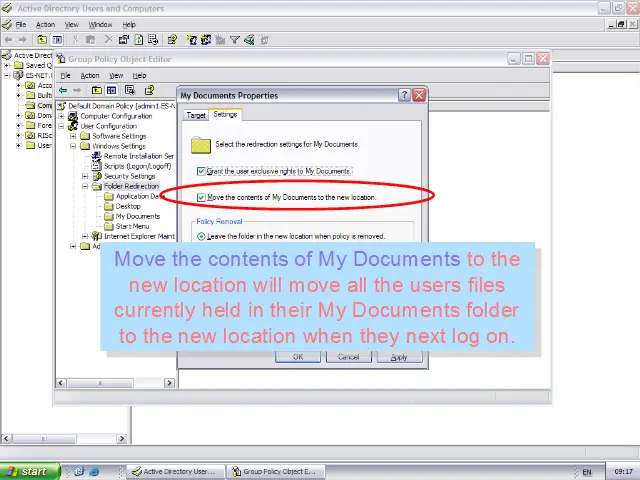Open Window menu in Active Directory Users and Computers
This screenshot has width=640, height=480.
[100, 25]
